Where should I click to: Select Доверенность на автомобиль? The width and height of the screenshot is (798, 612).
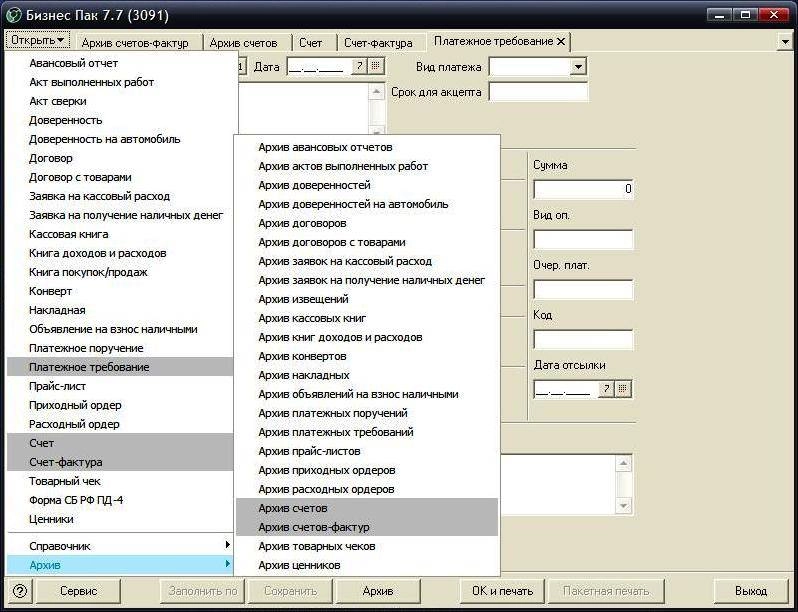120,139
